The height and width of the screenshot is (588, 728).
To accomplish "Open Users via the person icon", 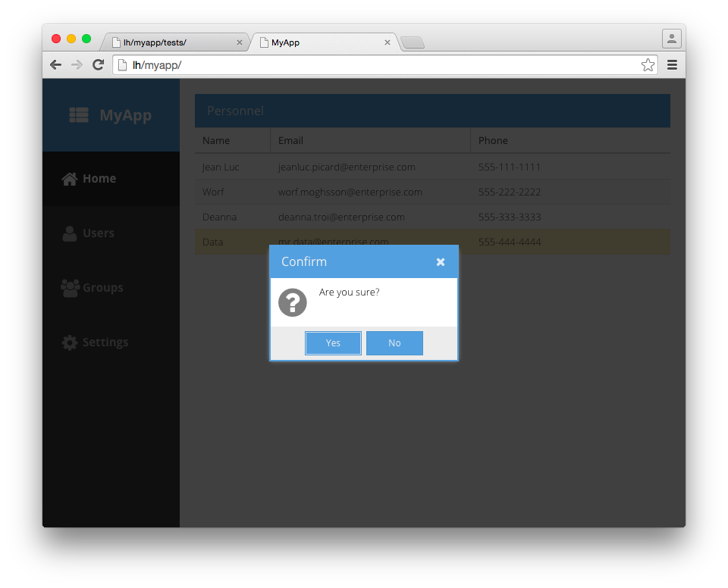I will [70, 233].
